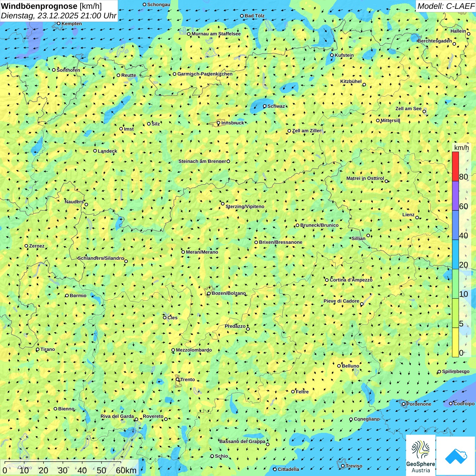This screenshot has width=476, height=476.
Task: Click the 'Schongau' label
Action: click(x=159, y=4)
